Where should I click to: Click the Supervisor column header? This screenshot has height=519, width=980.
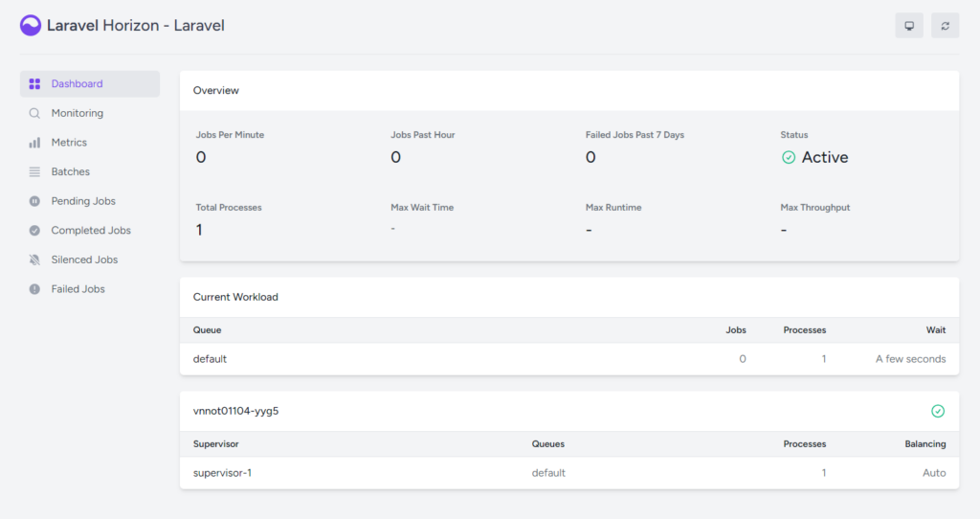(215, 444)
